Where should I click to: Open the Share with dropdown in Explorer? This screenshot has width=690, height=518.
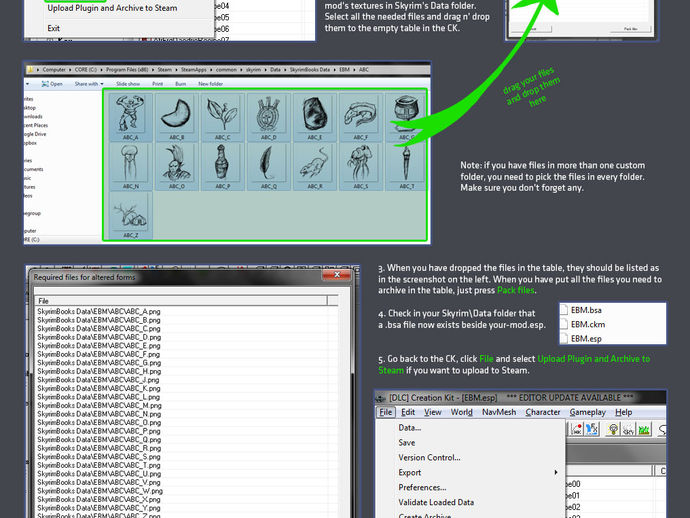pyautogui.click(x=89, y=84)
